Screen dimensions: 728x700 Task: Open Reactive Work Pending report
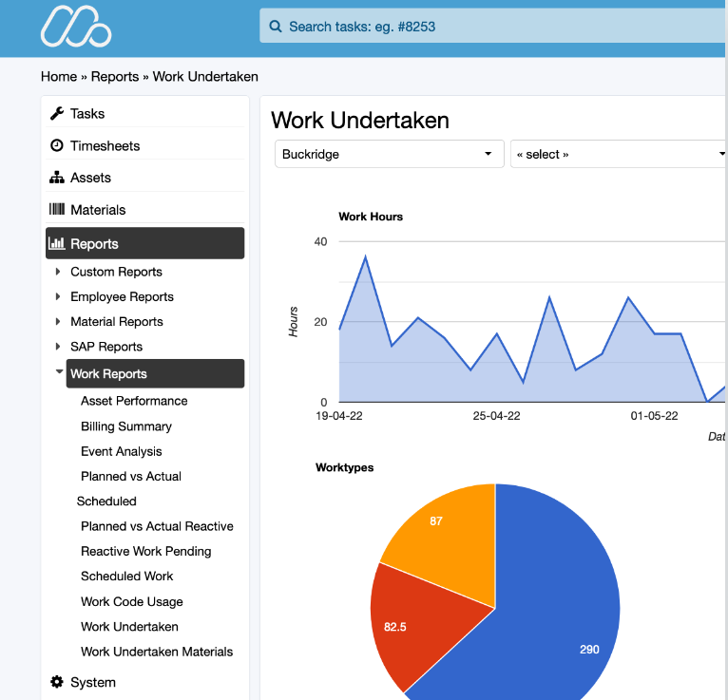coord(145,551)
